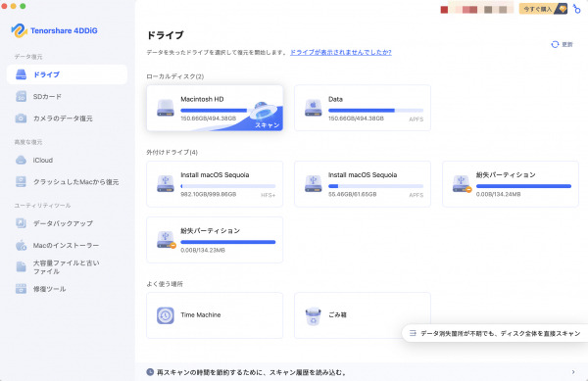Open カメラのデータ復元 in sidebar
The height and width of the screenshot is (381, 588).
67,119
